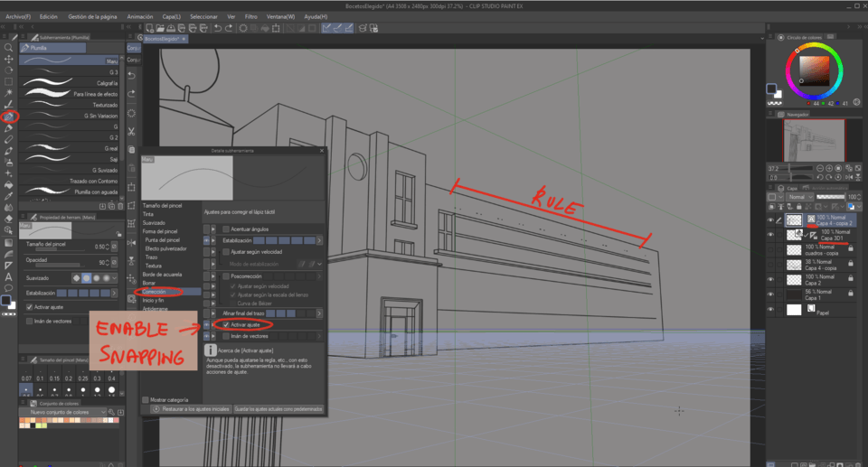The width and height of the screenshot is (868, 467).
Task: Open the Filtro menu
Action: tap(250, 16)
